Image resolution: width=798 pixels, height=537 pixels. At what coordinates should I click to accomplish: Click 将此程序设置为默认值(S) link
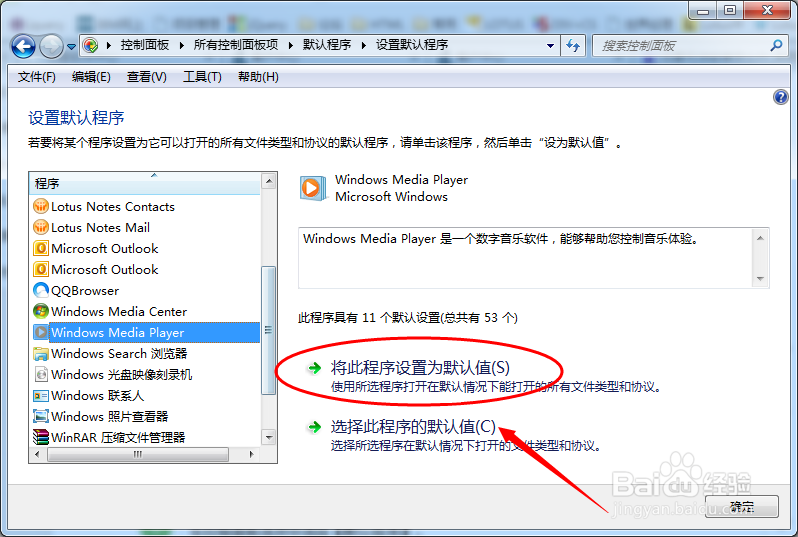click(420, 368)
